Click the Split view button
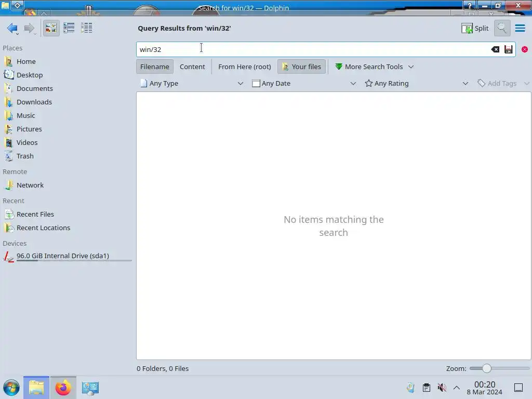This screenshot has width=532, height=399. 475,28
